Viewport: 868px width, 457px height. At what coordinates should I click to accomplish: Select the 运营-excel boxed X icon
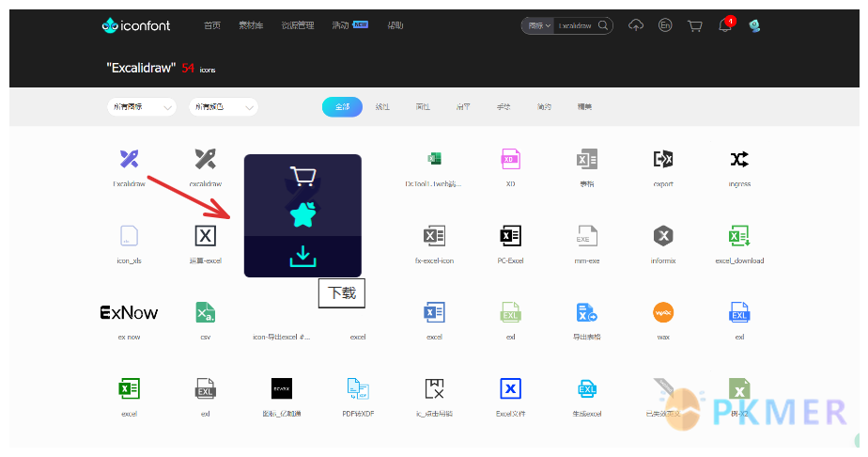(206, 236)
